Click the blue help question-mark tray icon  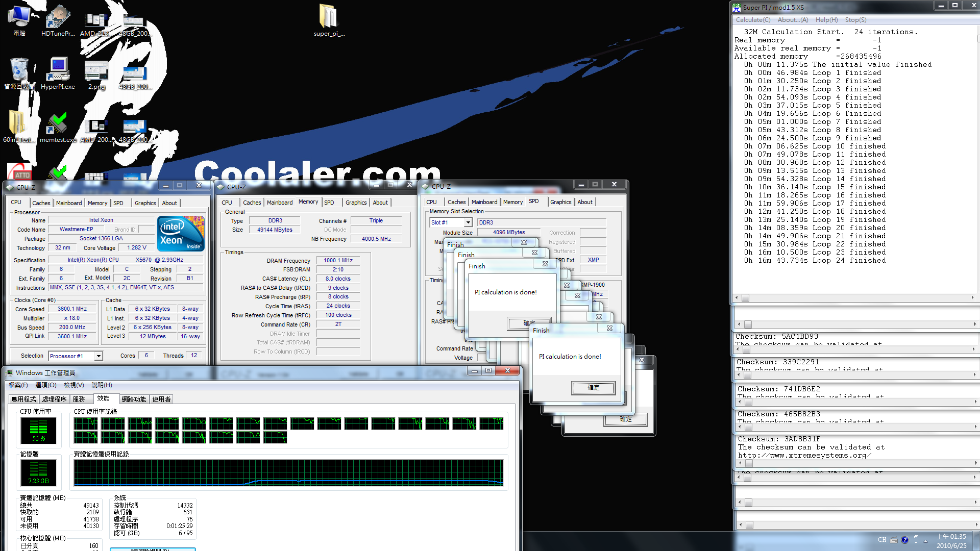(905, 540)
